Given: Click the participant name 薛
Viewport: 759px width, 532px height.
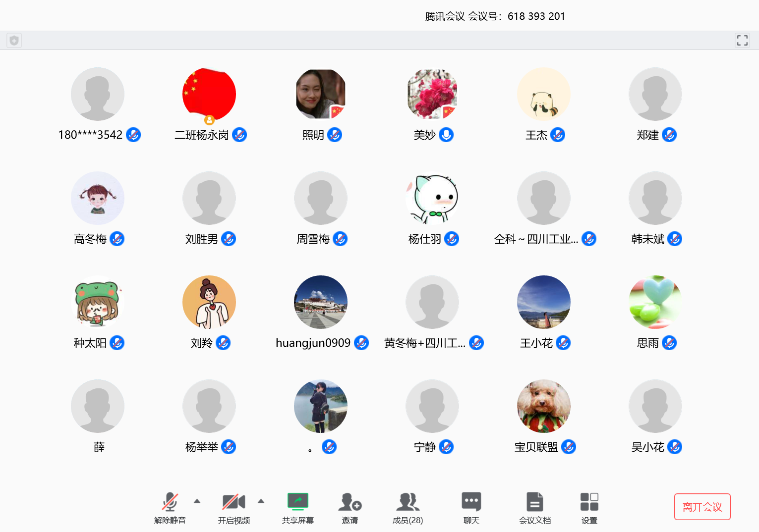Looking at the screenshot, I should [99, 447].
